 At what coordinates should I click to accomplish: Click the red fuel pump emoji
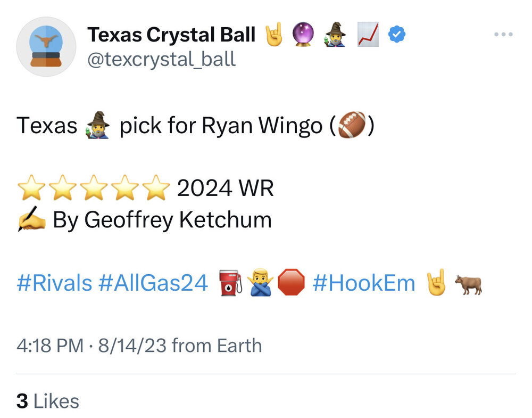pos(230,283)
